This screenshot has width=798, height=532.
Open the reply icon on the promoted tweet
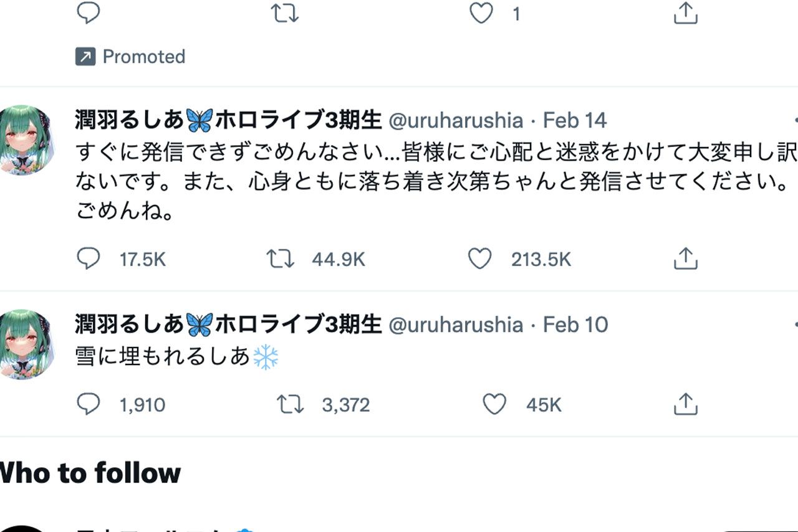click(87, 12)
